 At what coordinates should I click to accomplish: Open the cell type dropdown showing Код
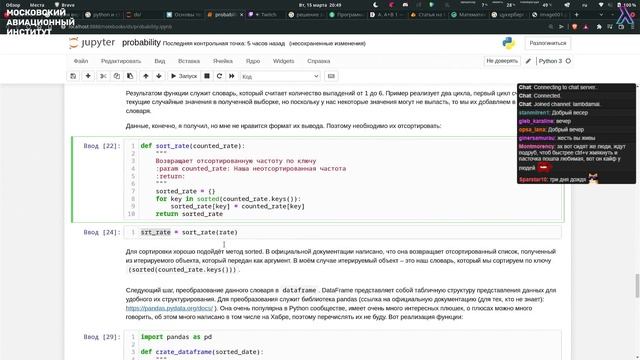pyautogui.click(x=280, y=76)
